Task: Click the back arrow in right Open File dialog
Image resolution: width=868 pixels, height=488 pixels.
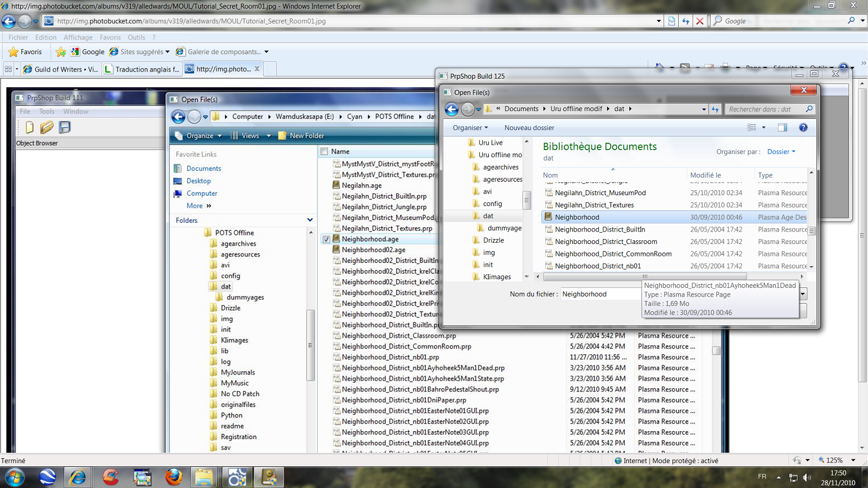Action: click(x=451, y=109)
